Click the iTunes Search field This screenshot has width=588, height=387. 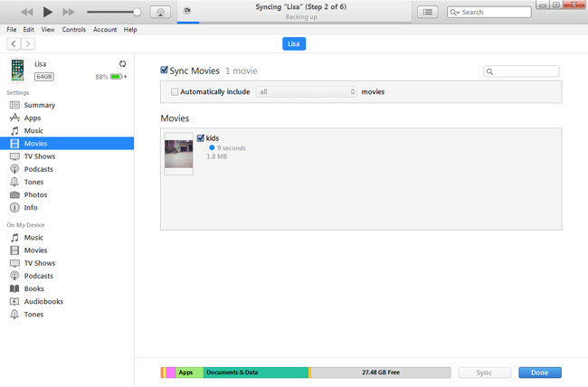489,12
